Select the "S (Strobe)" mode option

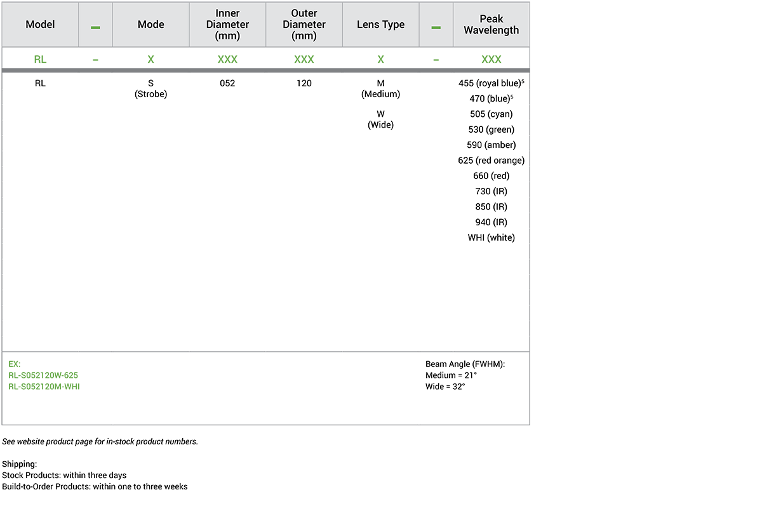(x=151, y=89)
